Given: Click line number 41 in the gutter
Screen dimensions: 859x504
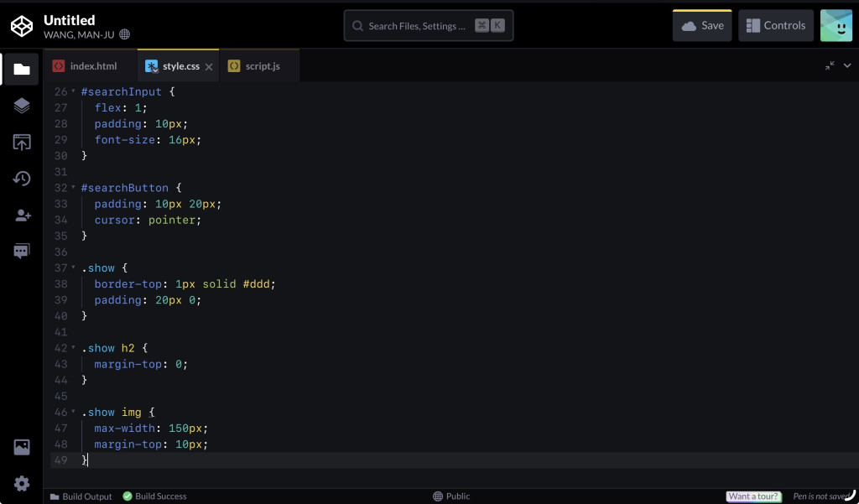Looking at the screenshot, I should [60, 332].
